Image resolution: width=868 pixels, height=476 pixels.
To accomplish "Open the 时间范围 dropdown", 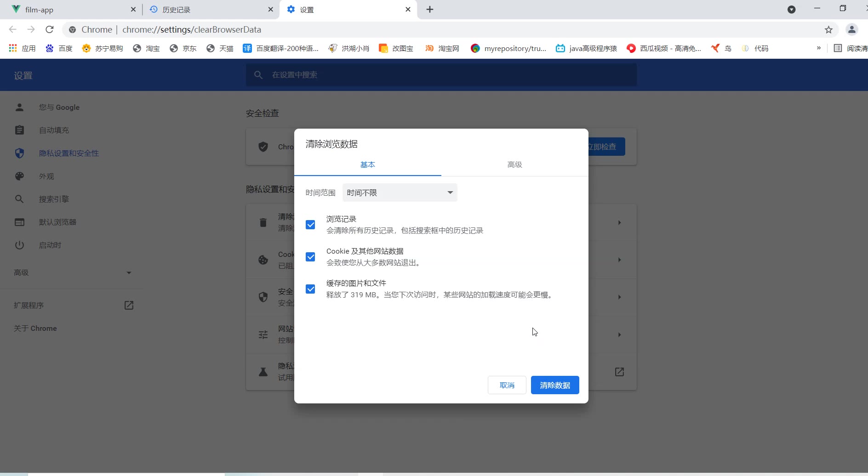I will (x=400, y=193).
